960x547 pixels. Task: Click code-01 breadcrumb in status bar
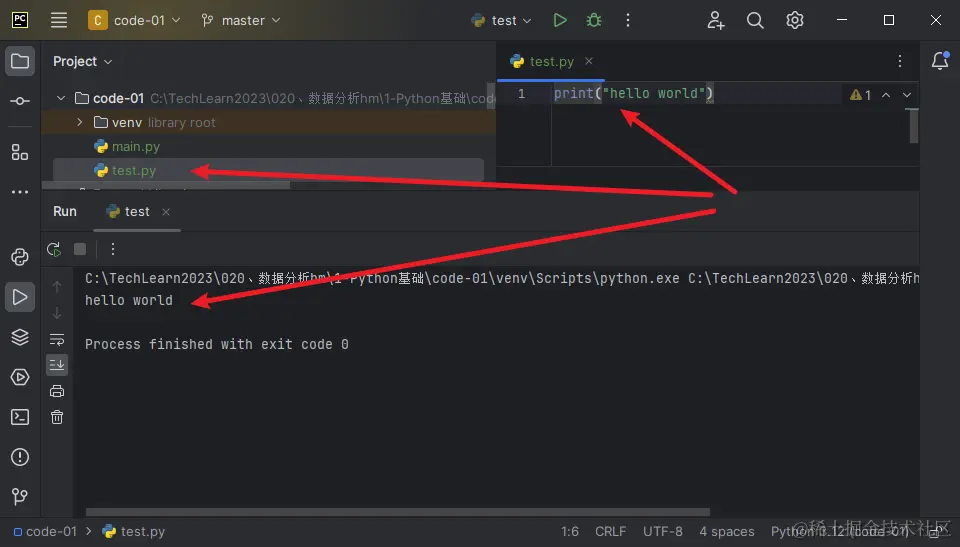pos(45,531)
